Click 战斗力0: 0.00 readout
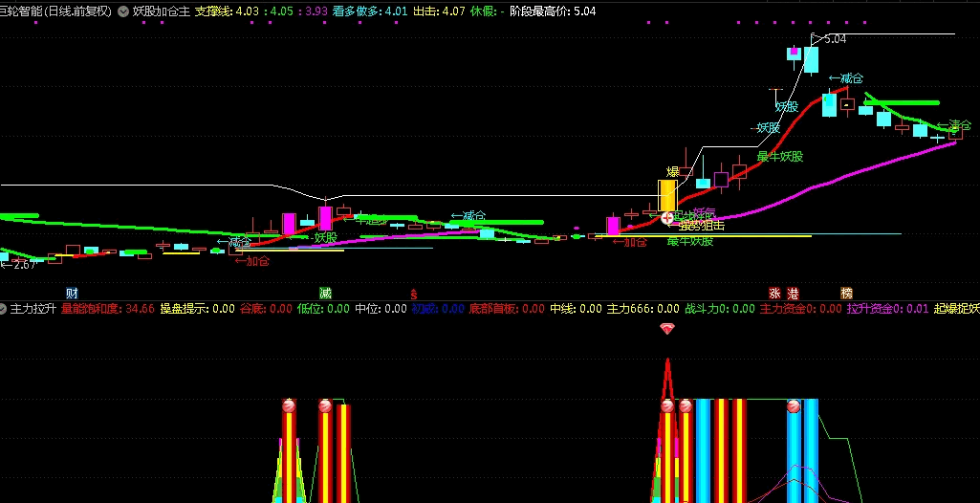 pyautogui.click(x=720, y=308)
